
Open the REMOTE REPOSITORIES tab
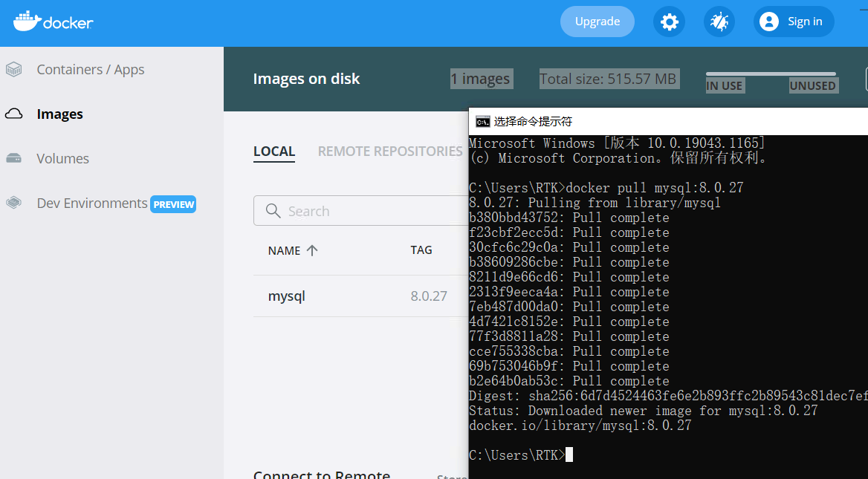390,151
